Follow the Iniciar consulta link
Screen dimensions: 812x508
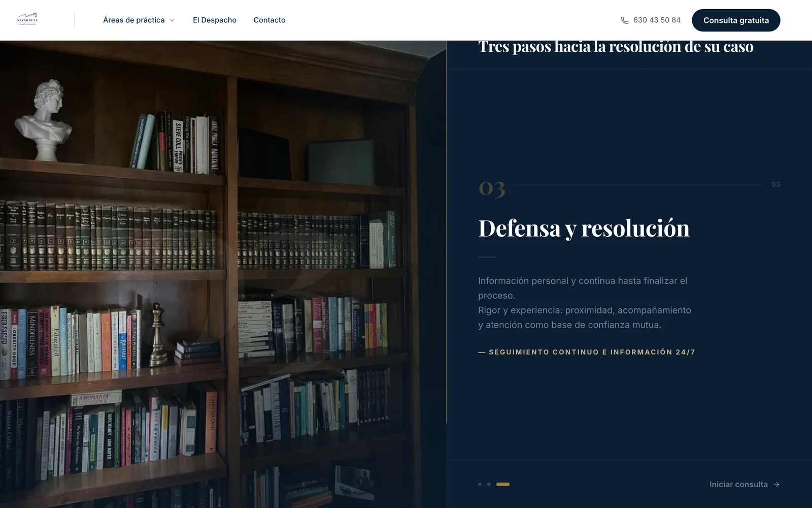click(745, 484)
